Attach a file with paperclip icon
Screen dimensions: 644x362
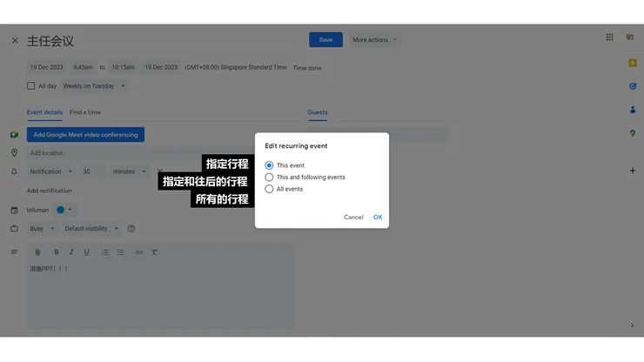click(x=37, y=252)
